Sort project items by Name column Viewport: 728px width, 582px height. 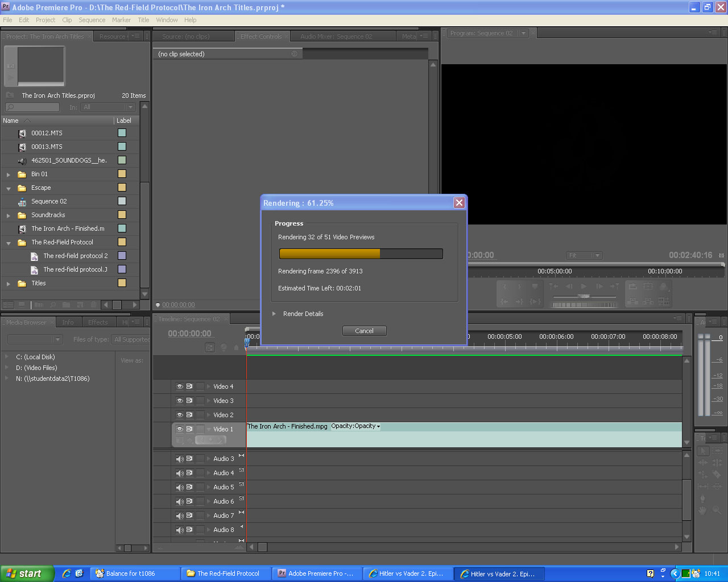tap(57, 120)
